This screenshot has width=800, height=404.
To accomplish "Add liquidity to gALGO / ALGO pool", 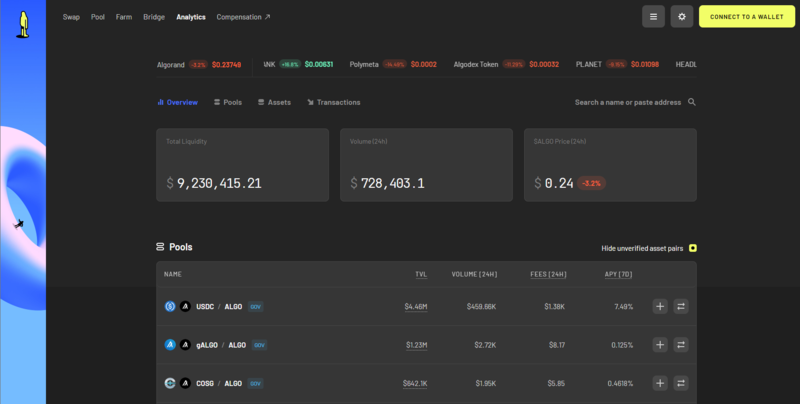I will click(x=660, y=345).
